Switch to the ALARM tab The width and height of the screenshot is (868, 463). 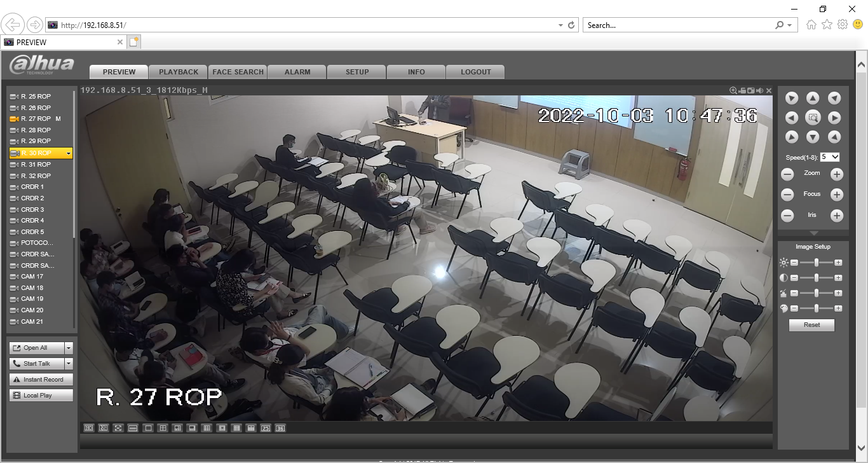tap(297, 72)
